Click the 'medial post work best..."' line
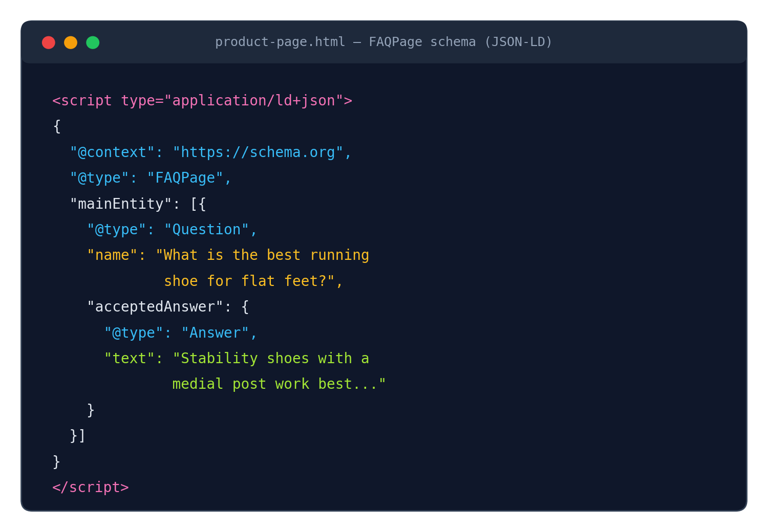768x532 pixels. pyautogui.click(x=279, y=384)
